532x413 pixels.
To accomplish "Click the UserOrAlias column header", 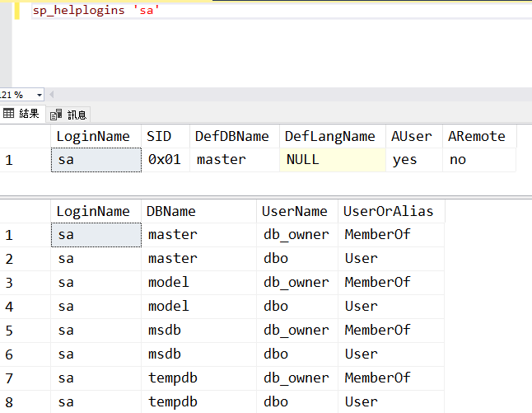I will pyautogui.click(x=390, y=211).
